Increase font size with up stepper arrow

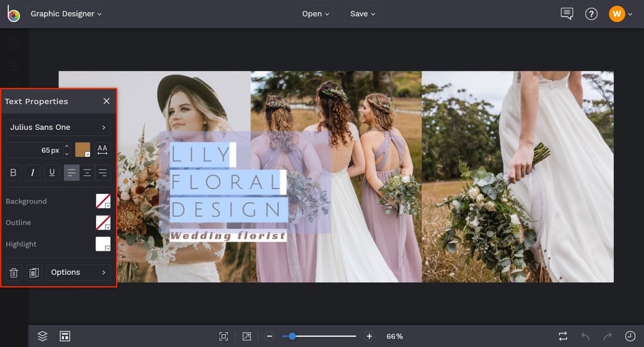[67, 146]
